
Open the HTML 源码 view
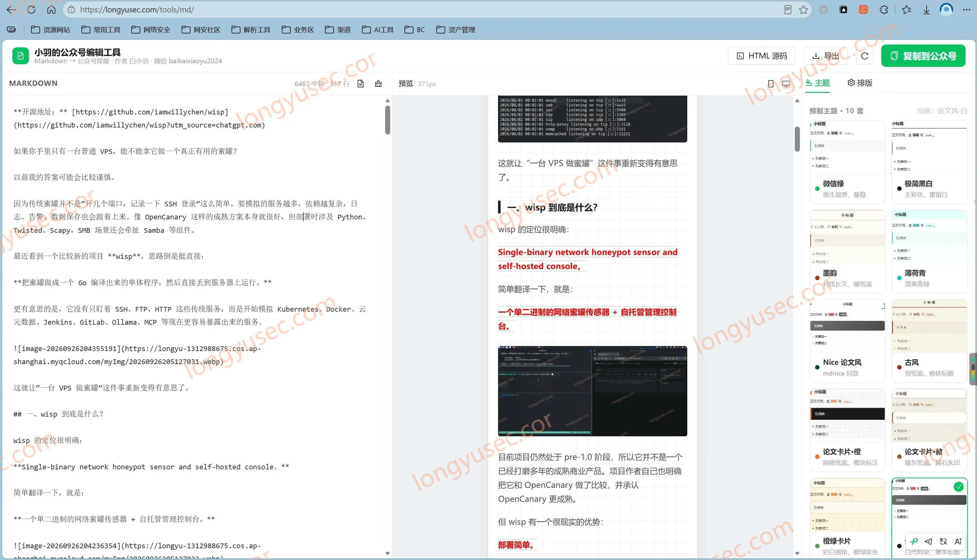click(x=762, y=56)
